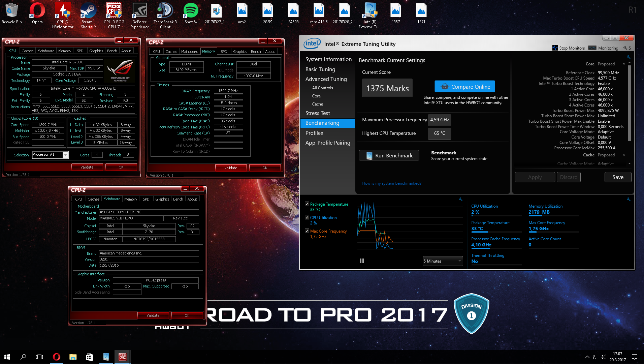Open the Recycle Bin desktop icon
The width and height of the screenshot is (644, 364).
point(12,13)
